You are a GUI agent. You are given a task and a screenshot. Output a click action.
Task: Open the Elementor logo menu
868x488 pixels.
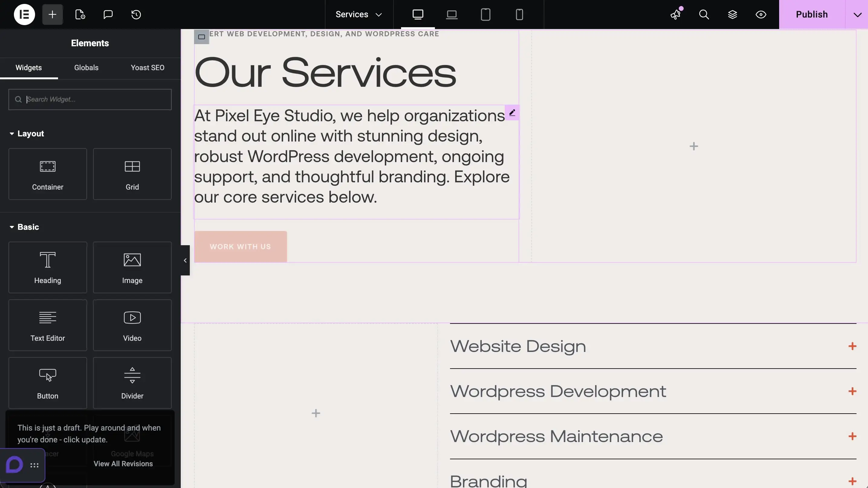24,15
